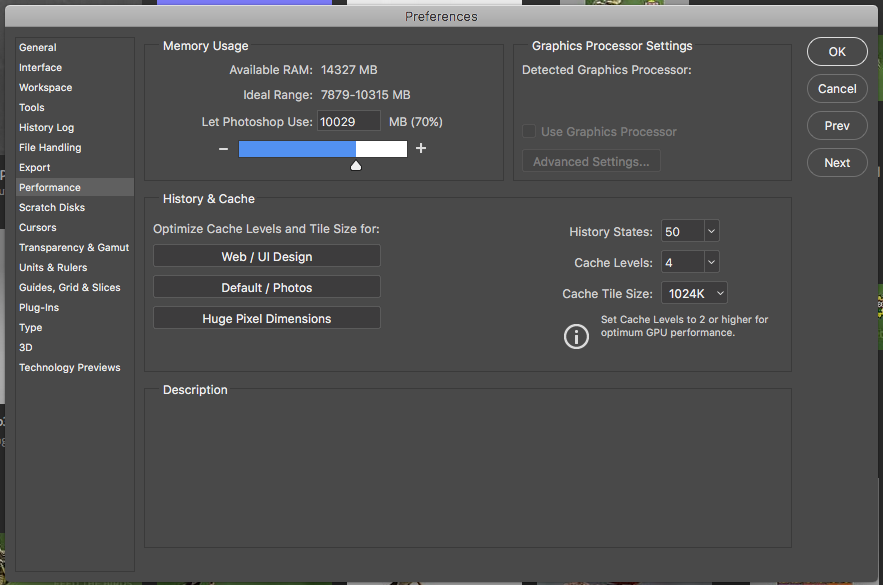Click Cancel to discard preference changes
The height and width of the screenshot is (585, 883).
pos(837,89)
